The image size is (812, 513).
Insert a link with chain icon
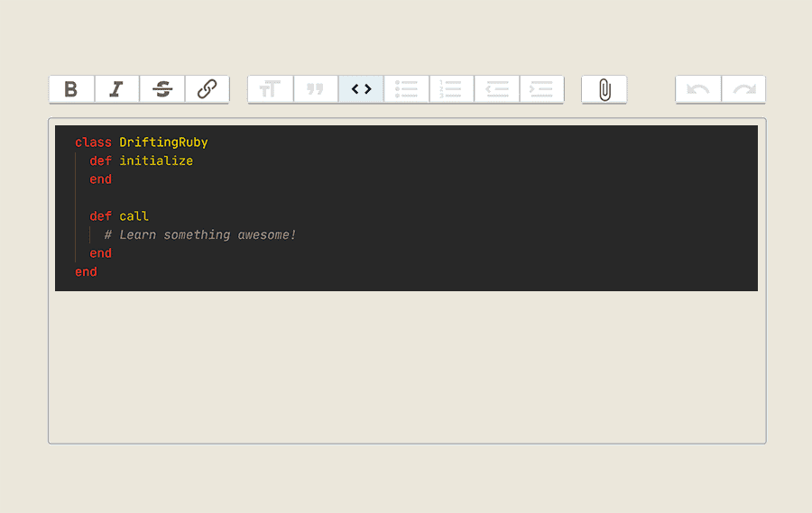click(x=208, y=89)
